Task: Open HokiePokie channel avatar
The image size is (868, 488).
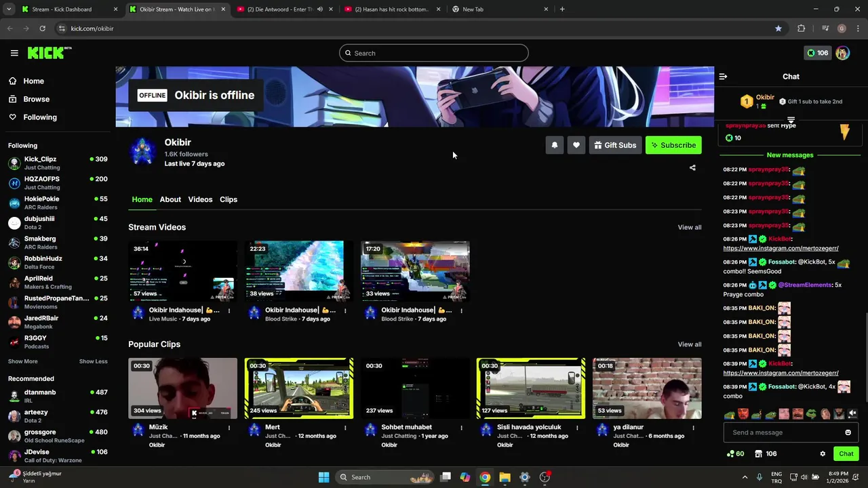Action: point(14,203)
